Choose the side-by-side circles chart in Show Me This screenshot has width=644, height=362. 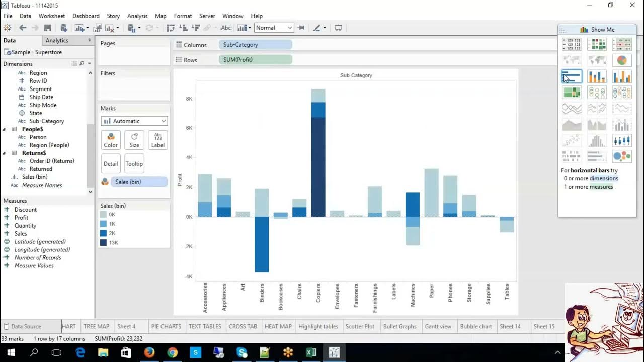pos(622,93)
